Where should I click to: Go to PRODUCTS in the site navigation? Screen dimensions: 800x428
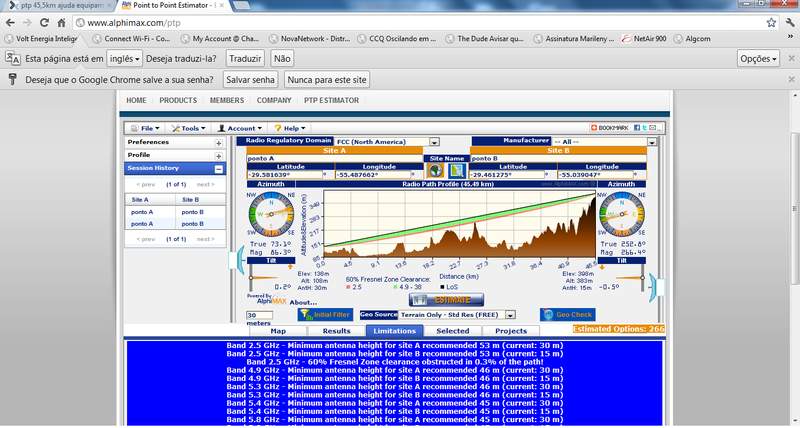178,100
